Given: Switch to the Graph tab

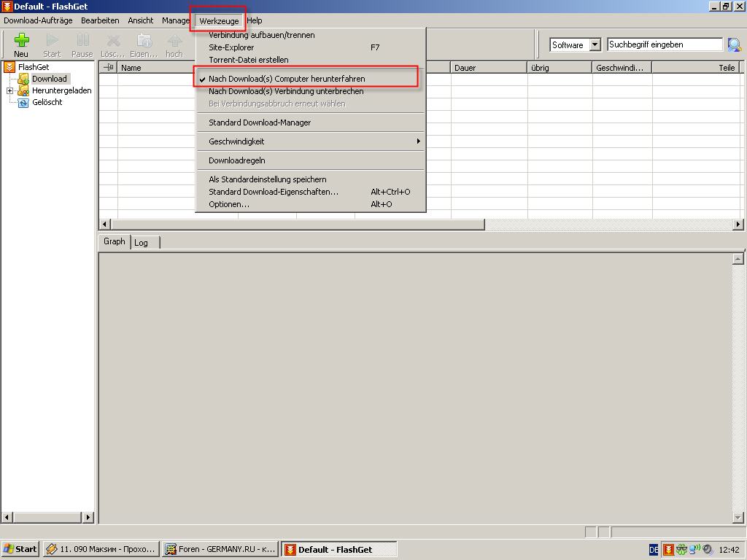Looking at the screenshot, I should pyautogui.click(x=115, y=241).
